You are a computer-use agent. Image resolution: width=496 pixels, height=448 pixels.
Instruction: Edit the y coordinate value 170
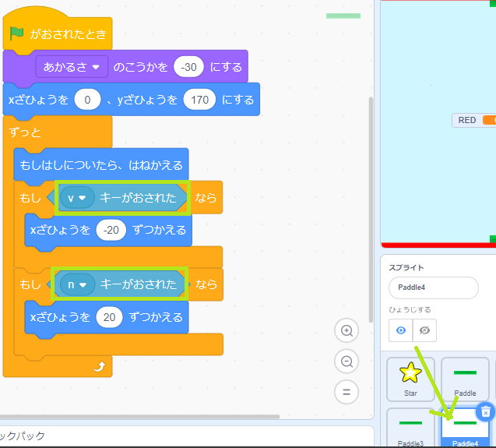[x=199, y=100]
